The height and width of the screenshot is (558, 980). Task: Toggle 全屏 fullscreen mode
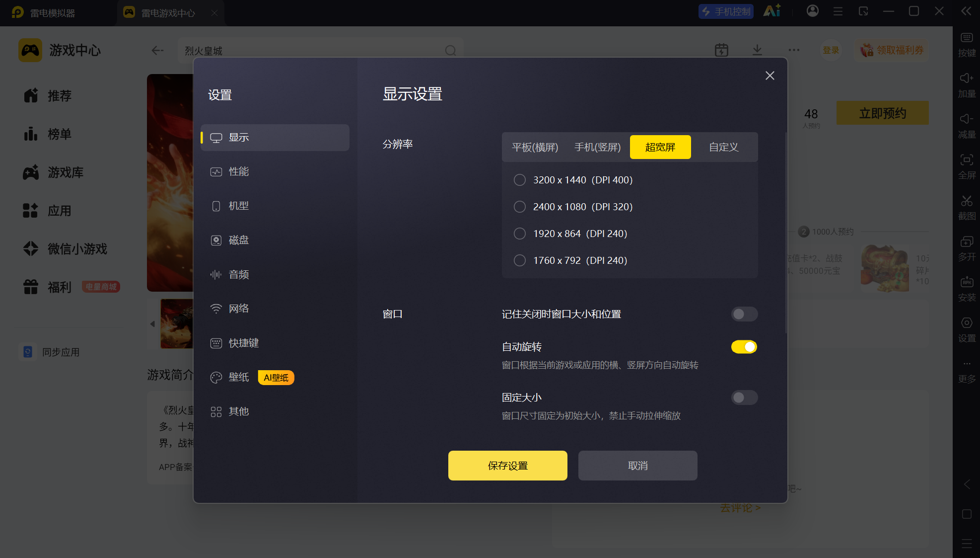pyautogui.click(x=967, y=167)
